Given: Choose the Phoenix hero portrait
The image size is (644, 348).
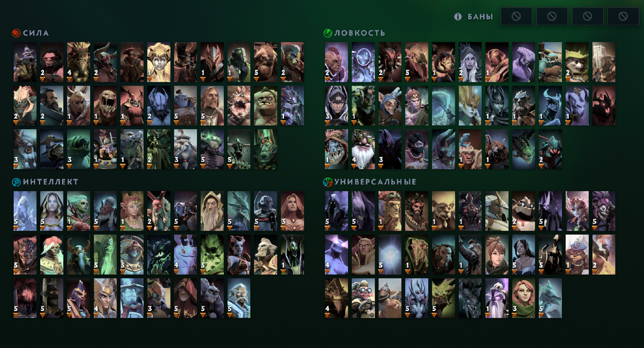Looking at the screenshot, I should coord(605,253).
